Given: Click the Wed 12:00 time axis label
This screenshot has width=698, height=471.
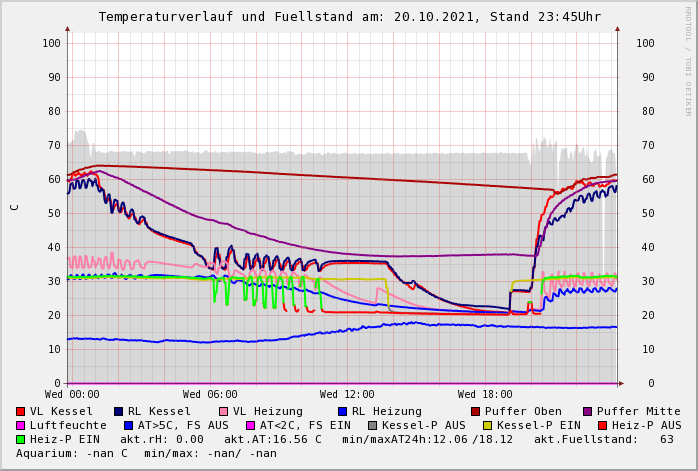Looking at the screenshot, I should (x=347, y=395).
